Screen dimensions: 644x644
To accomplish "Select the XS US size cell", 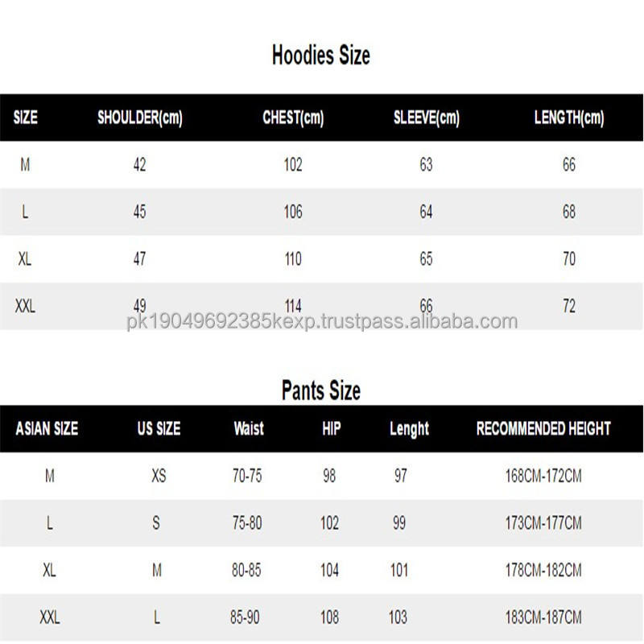I will pyautogui.click(x=159, y=476).
